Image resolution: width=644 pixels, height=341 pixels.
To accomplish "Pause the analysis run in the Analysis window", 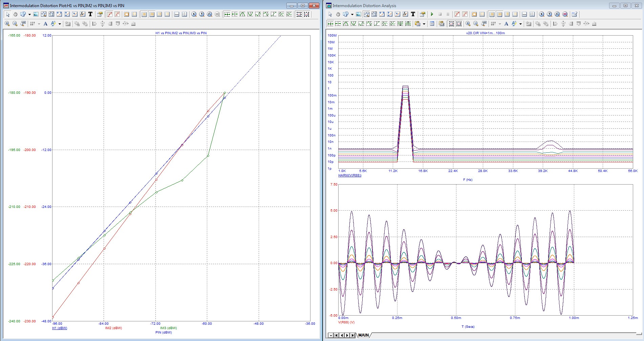I will [448, 14].
